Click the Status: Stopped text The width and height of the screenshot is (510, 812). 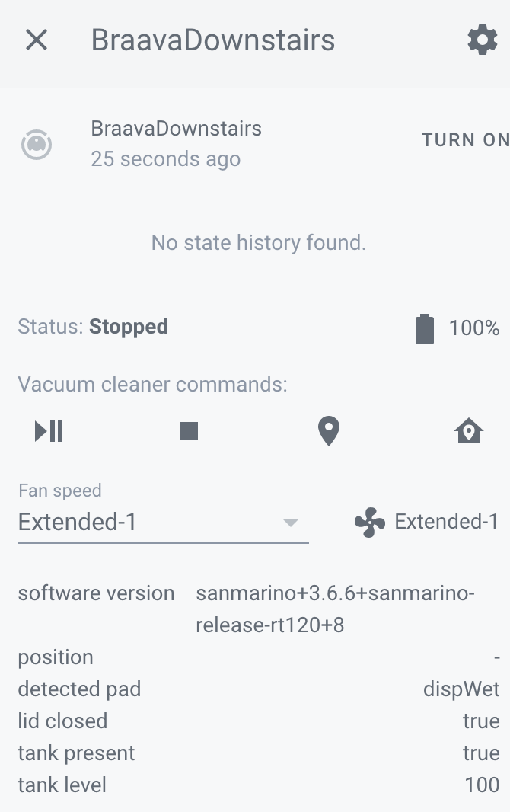93,327
